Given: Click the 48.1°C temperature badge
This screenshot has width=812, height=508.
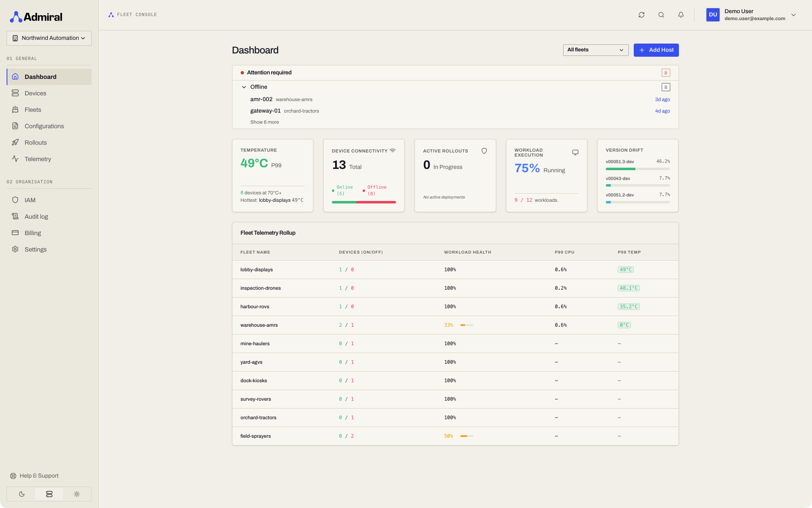Looking at the screenshot, I should [x=628, y=288].
